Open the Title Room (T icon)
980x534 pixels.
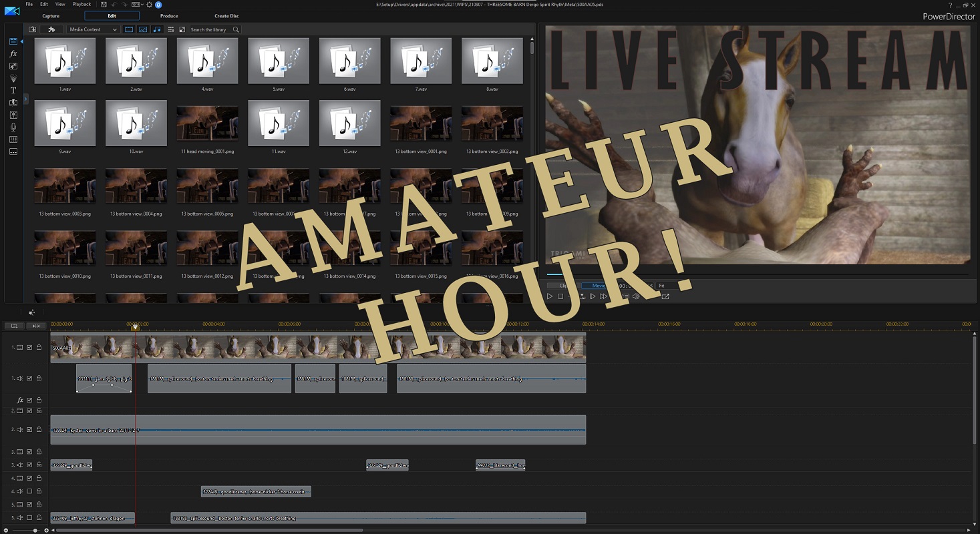tap(13, 90)
